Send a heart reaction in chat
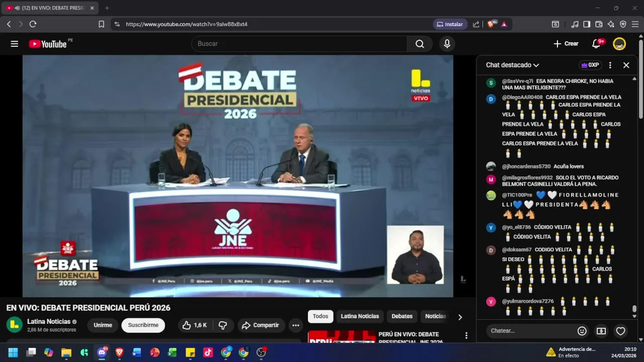The width and height of the screenshot is (644, 362). click(621, 331)
